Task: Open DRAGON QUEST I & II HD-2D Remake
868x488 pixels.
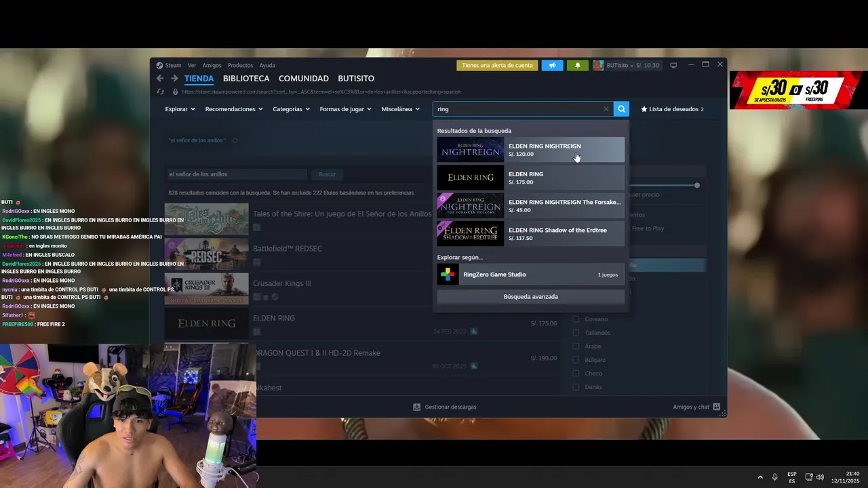Action: coord(317,353)
